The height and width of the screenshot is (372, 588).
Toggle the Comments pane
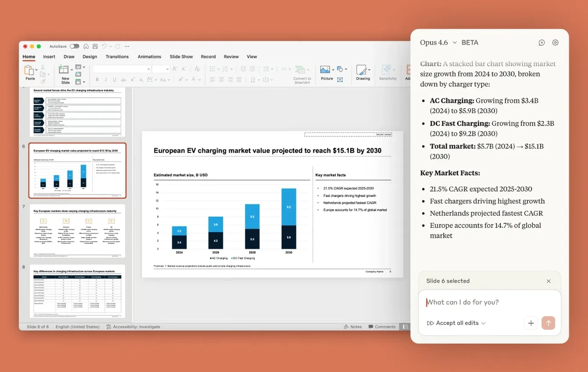coord(382,326)
